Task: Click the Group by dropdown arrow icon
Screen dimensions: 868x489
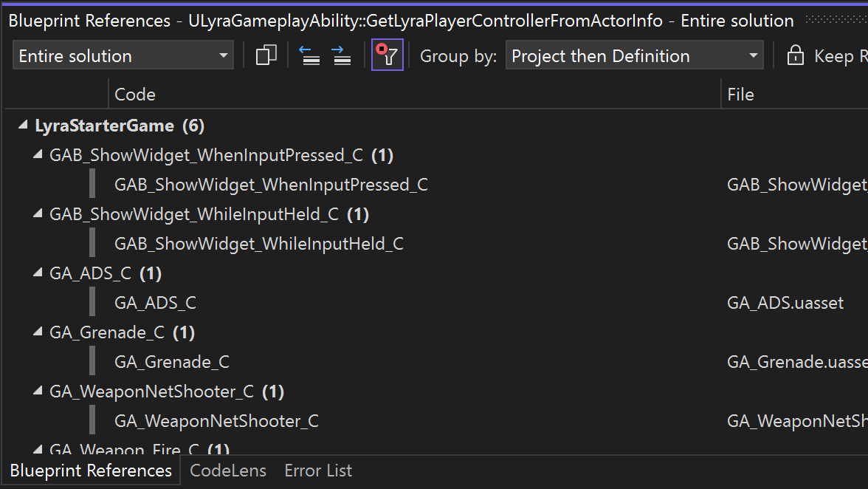Action: [754, 55]
